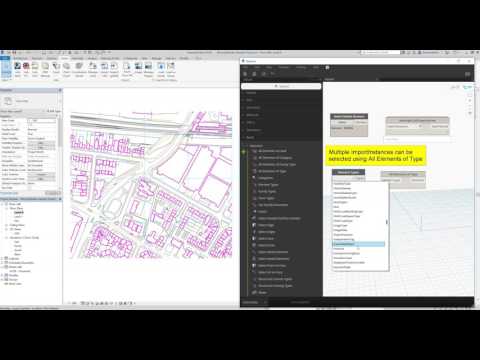Open the Manage Links tool
This screenshot has height=360, width=480.
click(93, 69)
